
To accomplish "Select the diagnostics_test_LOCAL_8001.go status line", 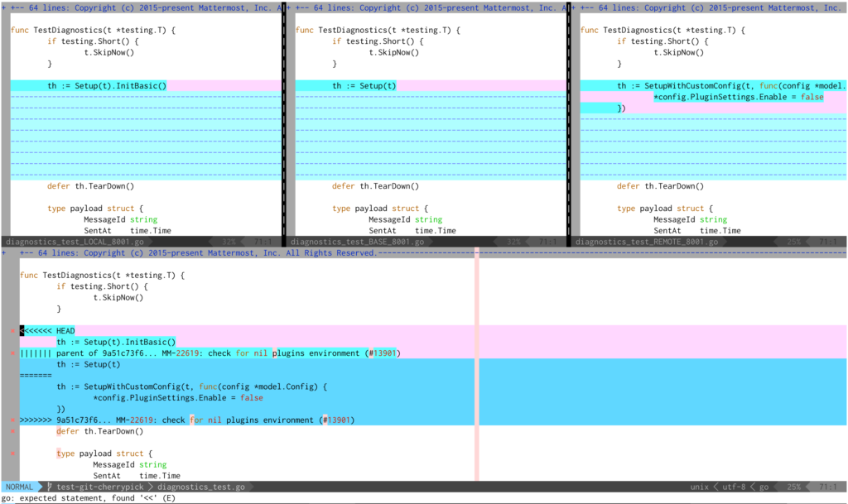I will [x=141, y=242].
